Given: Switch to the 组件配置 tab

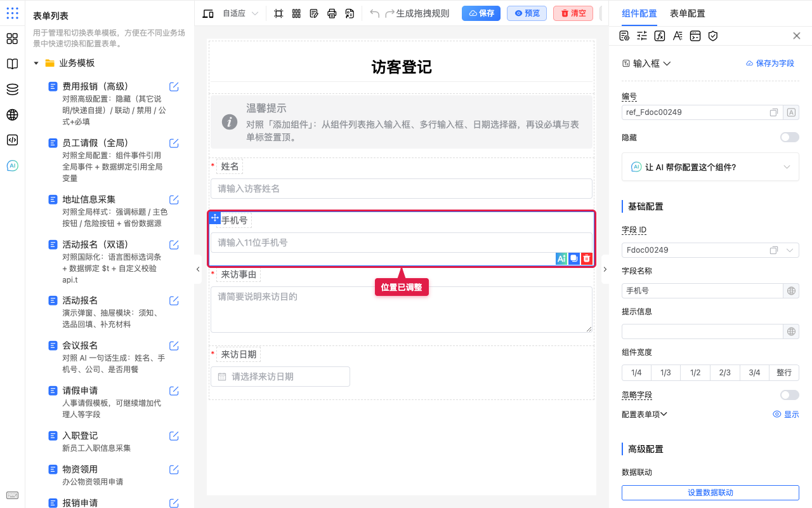Looking at the screenshot, I should click(639, 13).
